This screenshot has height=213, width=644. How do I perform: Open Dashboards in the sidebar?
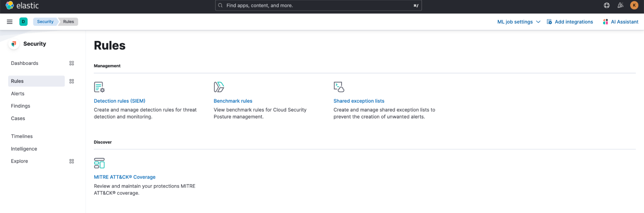tap(24, 63)
